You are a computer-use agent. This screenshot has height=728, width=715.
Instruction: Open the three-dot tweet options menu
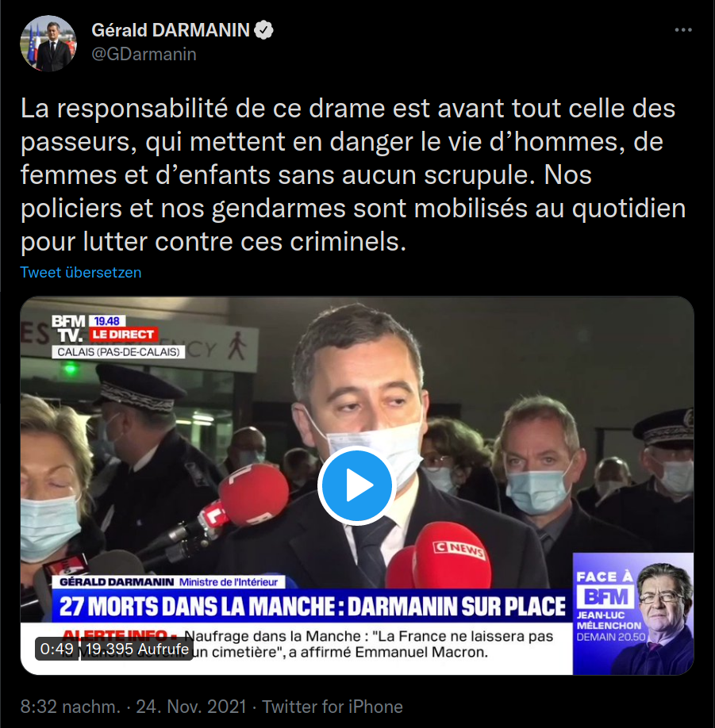point(683,29)
